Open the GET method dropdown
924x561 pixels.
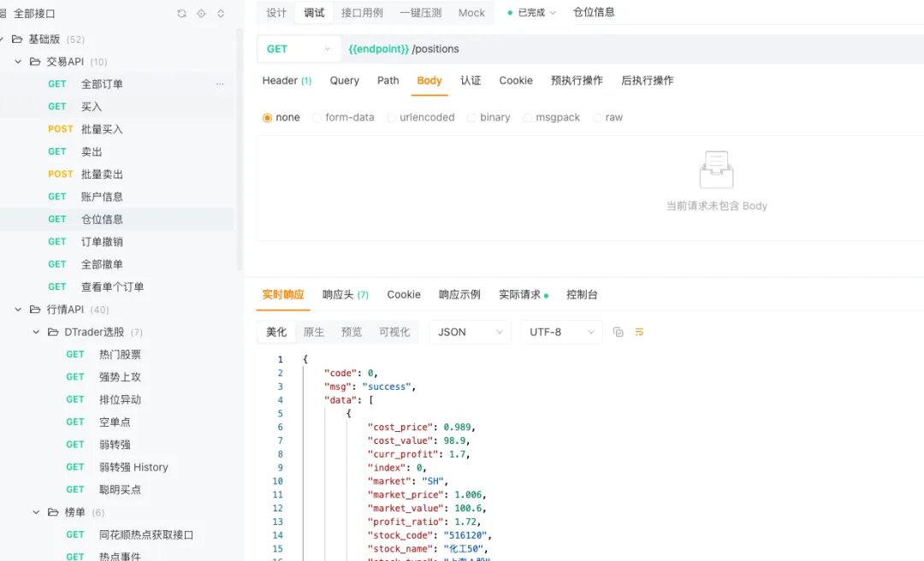(x=299, y=49)
